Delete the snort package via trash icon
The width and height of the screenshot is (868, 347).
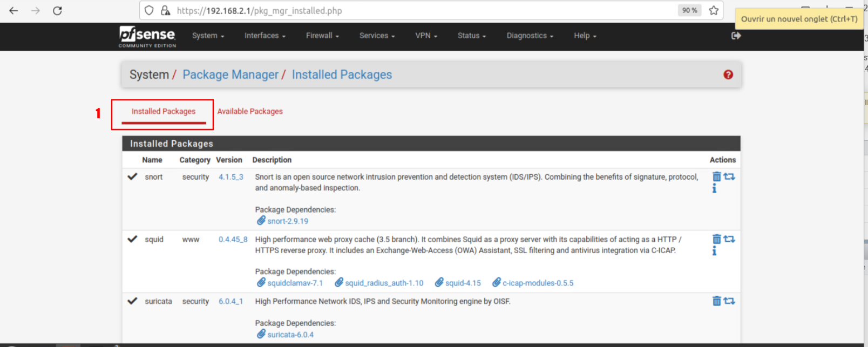tap(716, 176)
